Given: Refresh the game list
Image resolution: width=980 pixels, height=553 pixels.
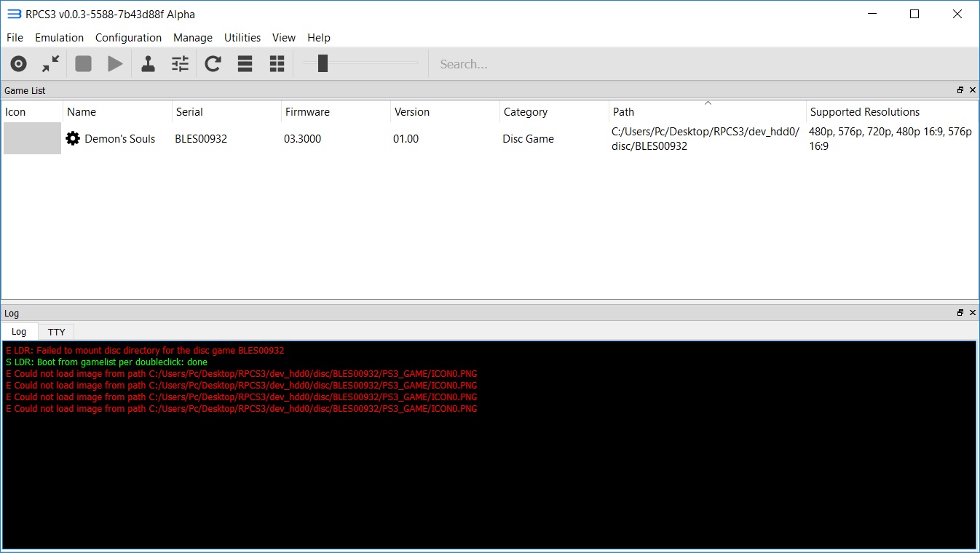Looking at the screenshot, I should pos(213,64).
